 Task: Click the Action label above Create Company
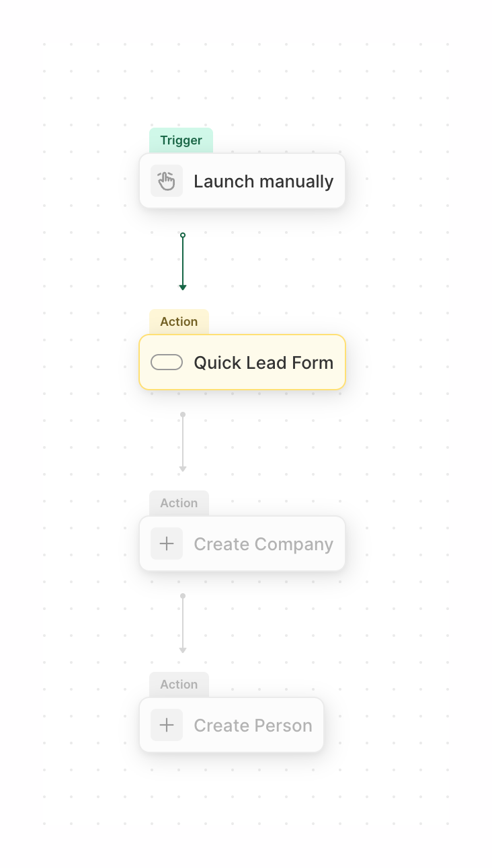(x=179, y=503)
